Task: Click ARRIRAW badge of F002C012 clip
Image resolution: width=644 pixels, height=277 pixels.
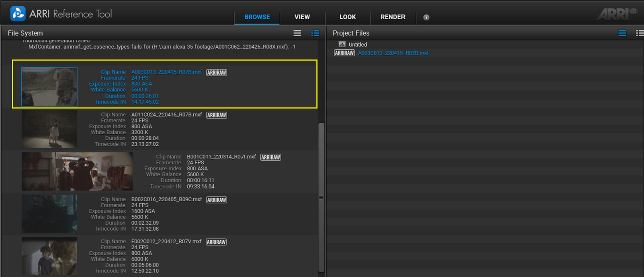Action: click(217, 242)
